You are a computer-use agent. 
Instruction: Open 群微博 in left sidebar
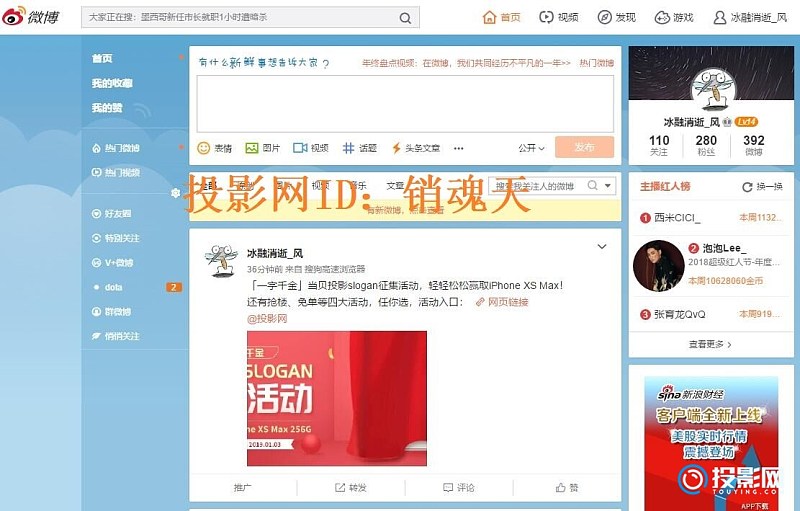[x=111, y=311]
